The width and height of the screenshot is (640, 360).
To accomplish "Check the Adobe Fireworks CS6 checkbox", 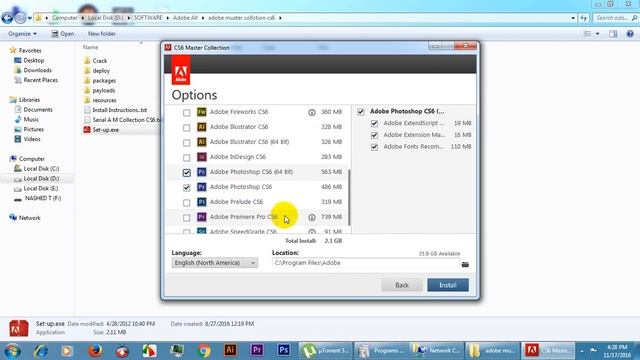I will point(187,113).
